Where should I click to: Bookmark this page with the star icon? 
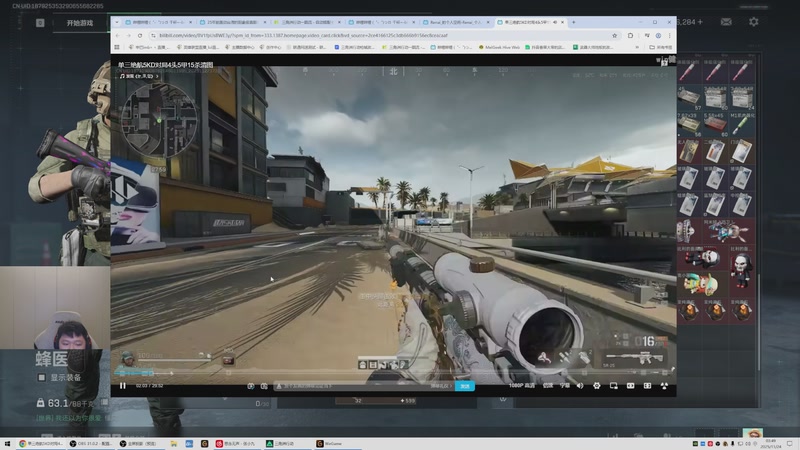614,35
